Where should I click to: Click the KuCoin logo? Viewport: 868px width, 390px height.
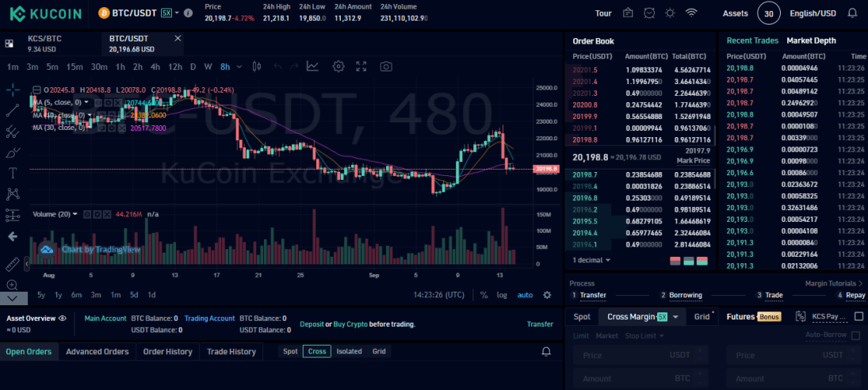click(x=45, y=13)
